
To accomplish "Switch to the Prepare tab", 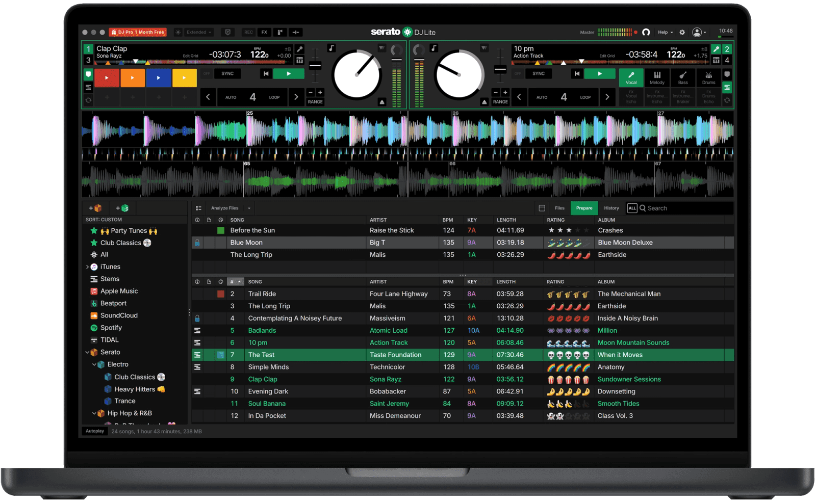I will pyautogui.click(x=584, y=208).
